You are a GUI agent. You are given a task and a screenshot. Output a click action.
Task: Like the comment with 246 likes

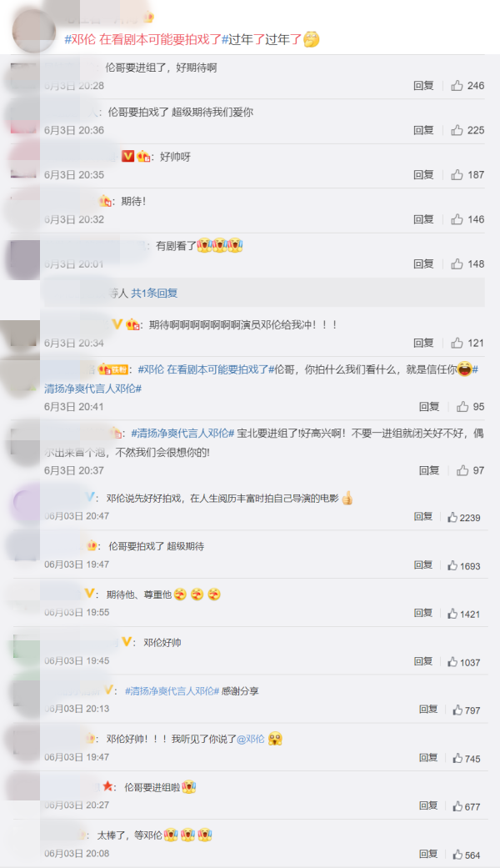tap(457, 85)
